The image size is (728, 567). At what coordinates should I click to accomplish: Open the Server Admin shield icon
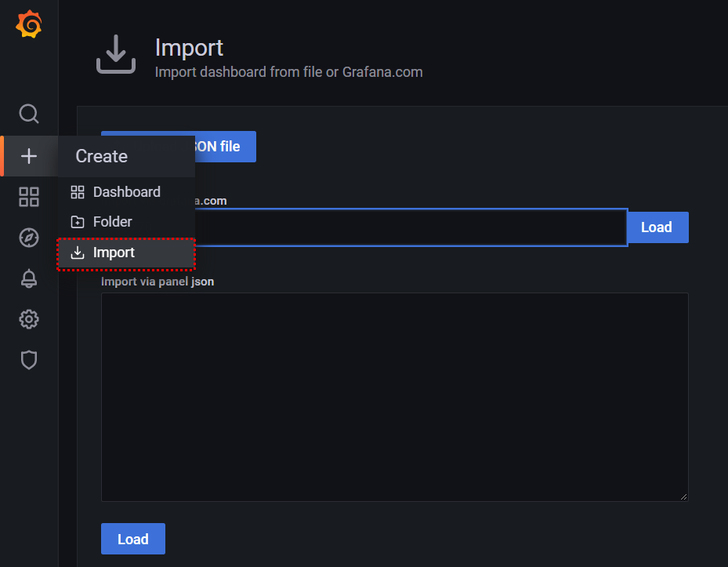(x=29, y=360)
